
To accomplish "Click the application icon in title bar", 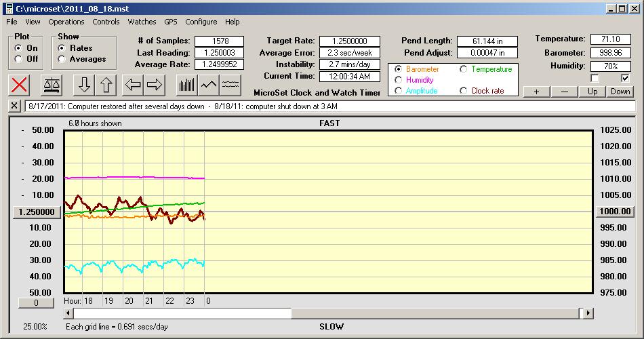I will 9,8.
